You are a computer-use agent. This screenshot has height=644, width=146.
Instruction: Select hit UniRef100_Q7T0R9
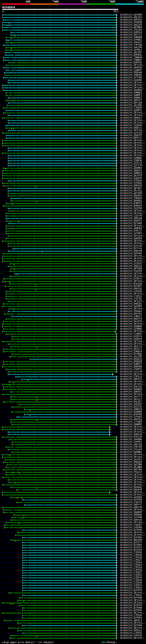[x=131, y=77]
